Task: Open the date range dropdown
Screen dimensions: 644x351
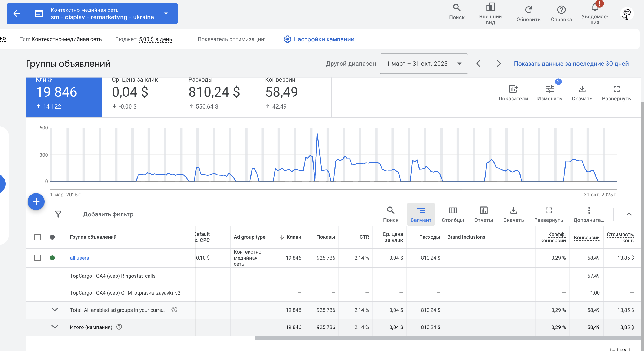Action: (x=424, y=64)
